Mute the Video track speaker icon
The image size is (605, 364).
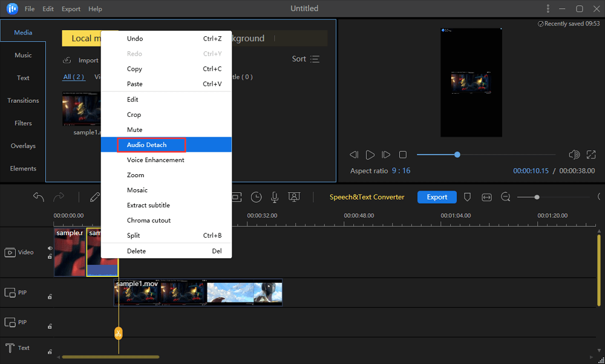pyautogui.click(x=50, y=249)
